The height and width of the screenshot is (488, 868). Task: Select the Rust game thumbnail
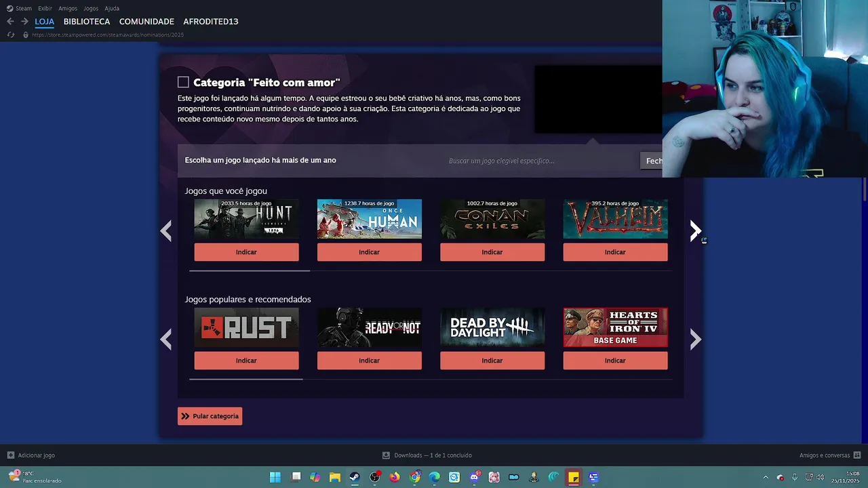246,327
